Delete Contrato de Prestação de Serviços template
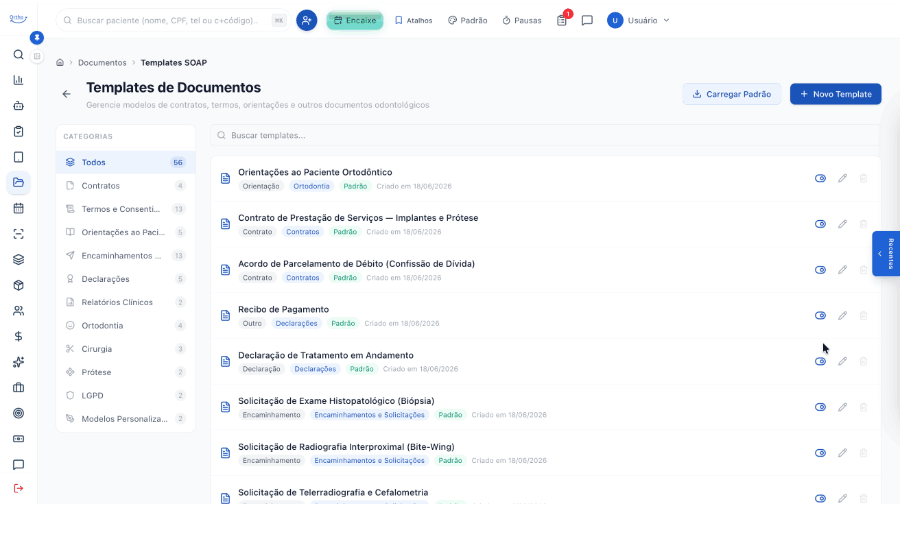The width and height of the screenshot is (924, 540). coord(863,224)
